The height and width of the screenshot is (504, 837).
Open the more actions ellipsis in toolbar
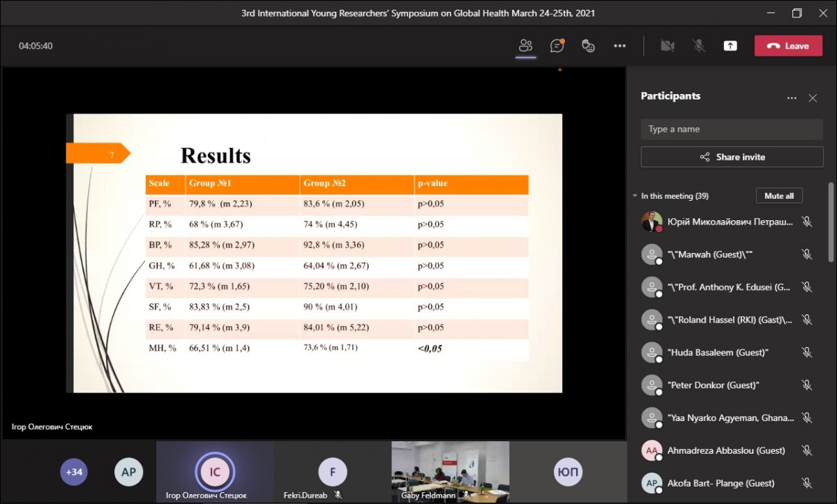pyautogui.click(x=619, y=46)
